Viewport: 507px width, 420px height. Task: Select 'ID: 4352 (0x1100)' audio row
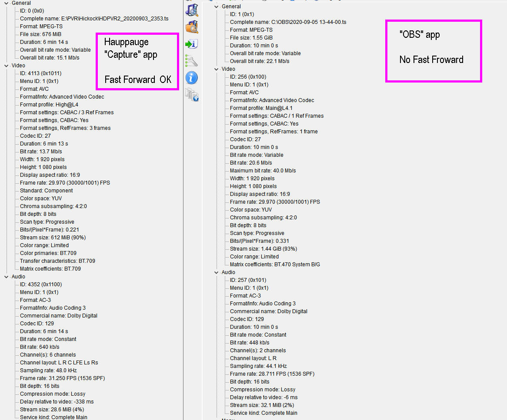41,284
